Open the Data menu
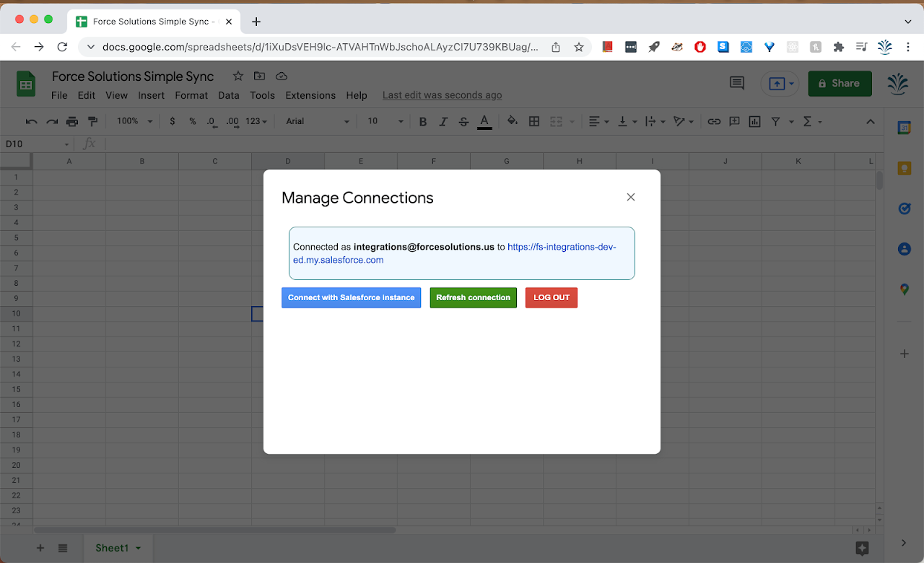Image resolution: width=924 pixels, height=563 pixels. [229, 95]
